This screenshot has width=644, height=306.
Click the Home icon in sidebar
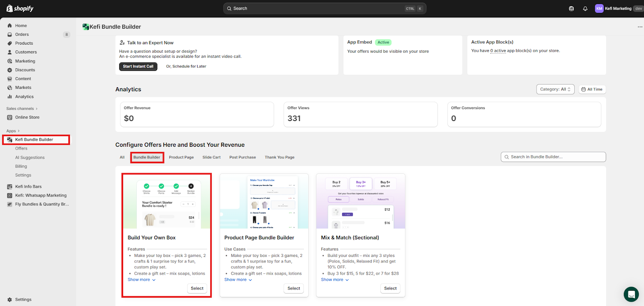point(10,26)
